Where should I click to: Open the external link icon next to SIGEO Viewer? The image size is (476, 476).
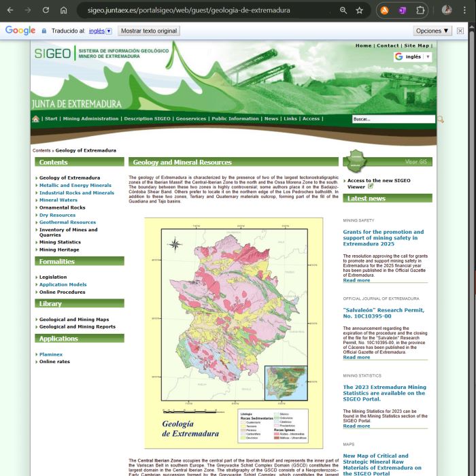(371, 186)
